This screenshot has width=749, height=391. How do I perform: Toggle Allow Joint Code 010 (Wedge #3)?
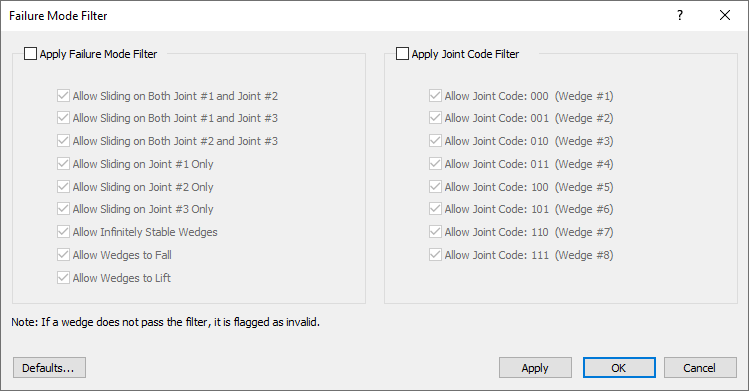(x=435, y=141)
